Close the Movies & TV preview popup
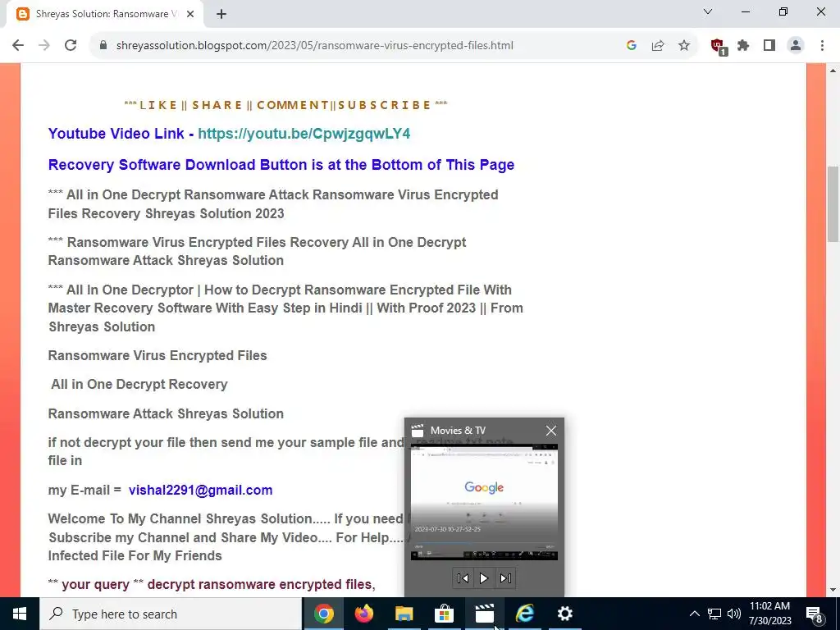840x630 pixels. point(550,431)
